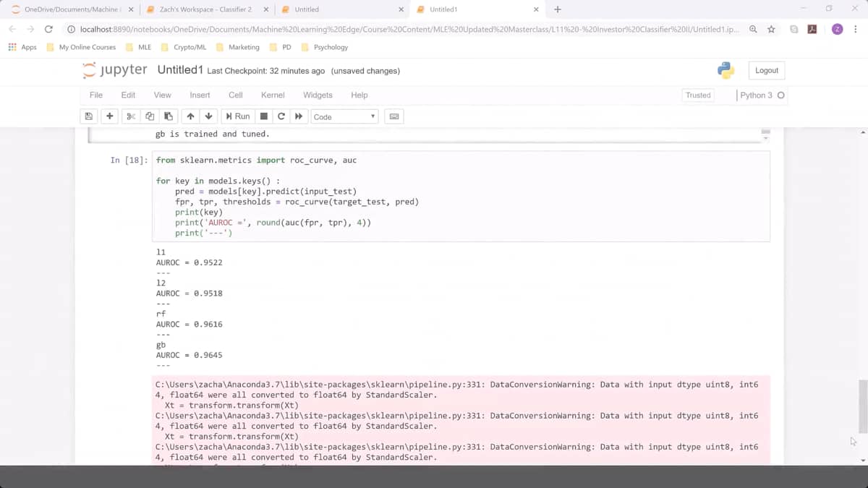
Task: Cut selected cells with scissors icon
Action: tap(131, 116)
